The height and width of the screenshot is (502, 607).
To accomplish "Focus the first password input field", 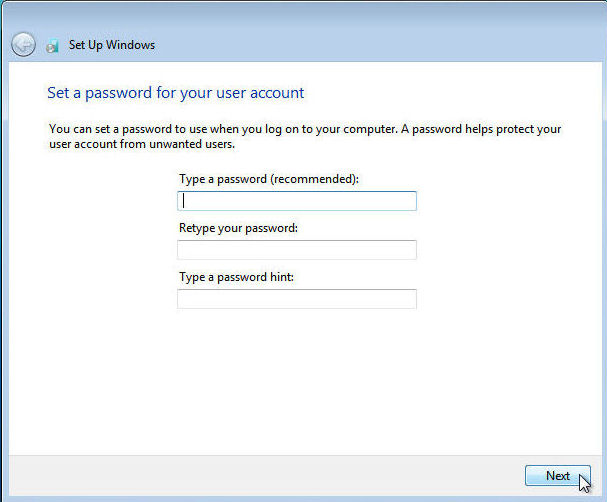I will pos(297,201).
